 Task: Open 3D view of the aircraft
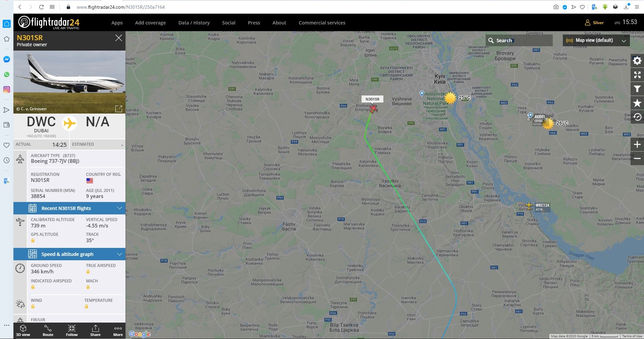[x=23, y=330]
